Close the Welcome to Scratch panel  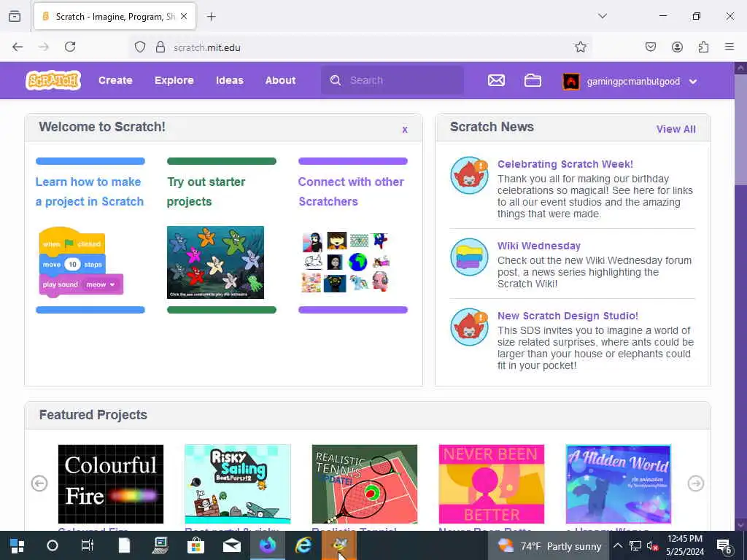pyautogui.click(x=405, y=130)
